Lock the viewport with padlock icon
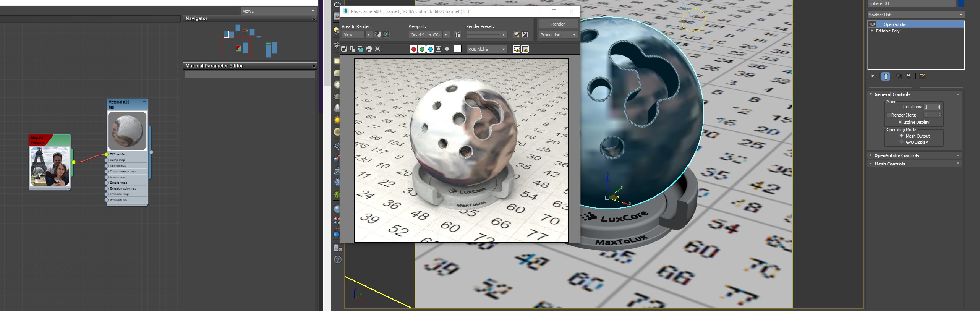The width and height of the screenshot is (980, 311). pyautogui.click(x=458, y=35)
